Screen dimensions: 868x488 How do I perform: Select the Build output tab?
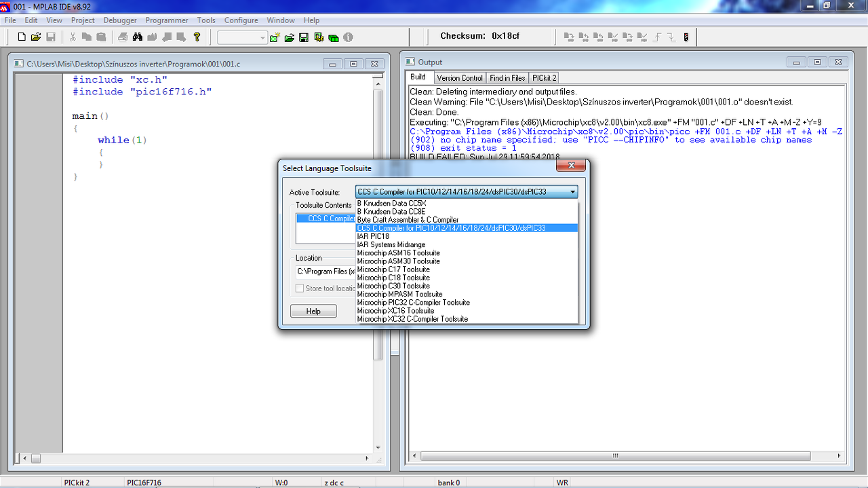coord(418,77)
